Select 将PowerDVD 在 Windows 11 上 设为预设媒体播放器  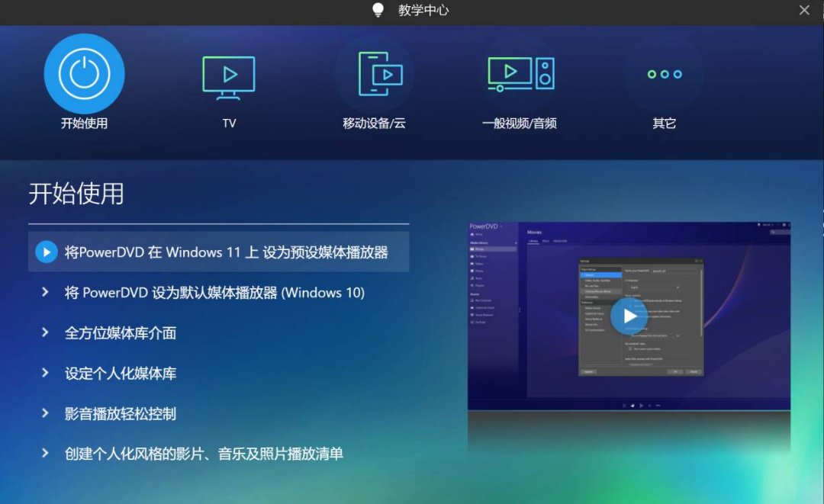(x=227, y=252)
